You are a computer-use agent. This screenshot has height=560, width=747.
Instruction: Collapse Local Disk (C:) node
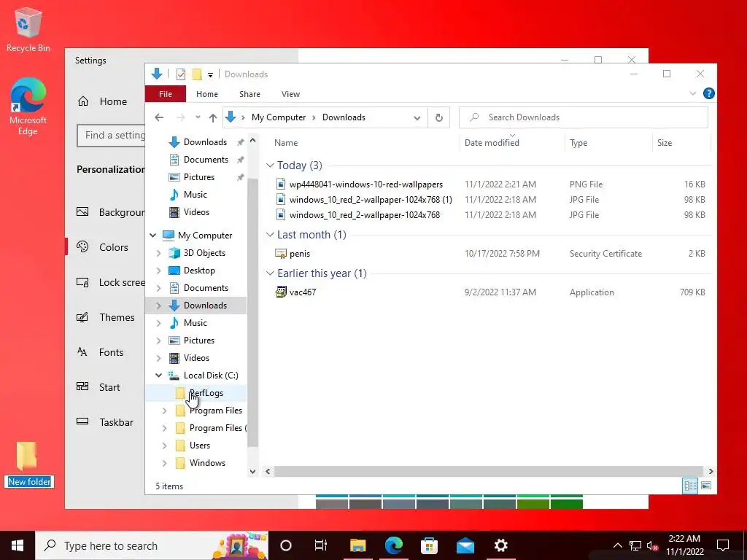tap(158, 376)
